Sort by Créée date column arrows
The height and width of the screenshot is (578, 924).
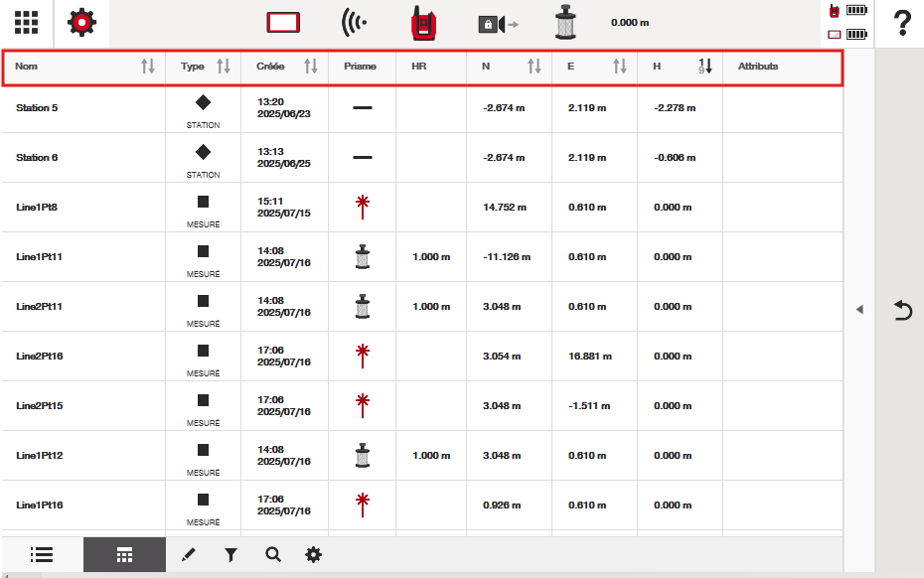[311, 67]
